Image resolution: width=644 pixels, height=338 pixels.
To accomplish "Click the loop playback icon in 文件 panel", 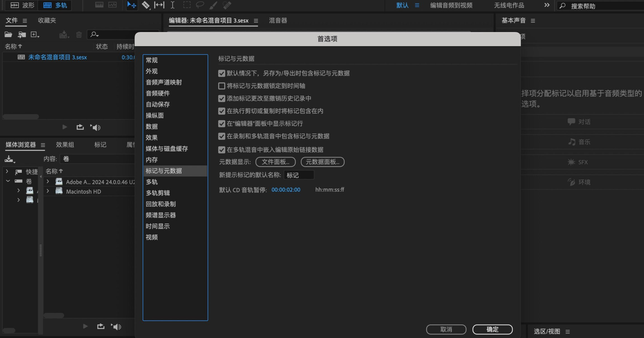I will pyautogui.click(x=80, y=127).
